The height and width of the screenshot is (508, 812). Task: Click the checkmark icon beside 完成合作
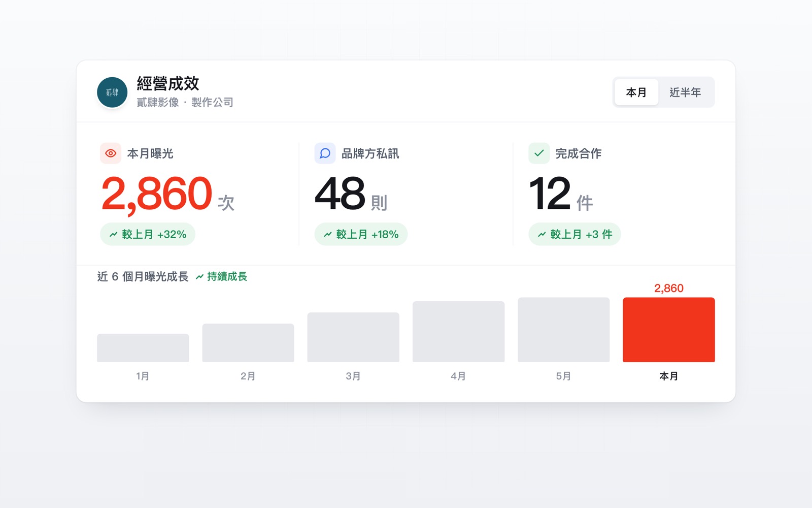coord(539,153)
